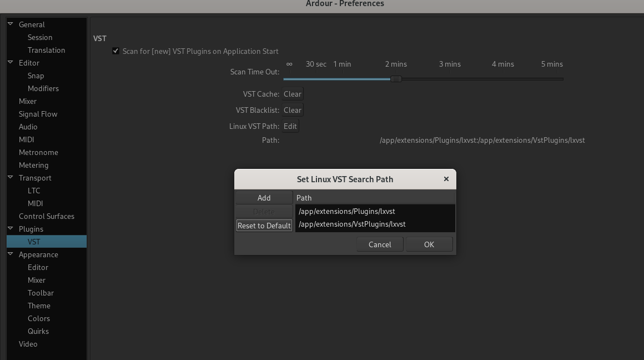The height and width of the screenshot is (360, 644).
Task: Select Editor under Appearance
Action: point(38,267)
